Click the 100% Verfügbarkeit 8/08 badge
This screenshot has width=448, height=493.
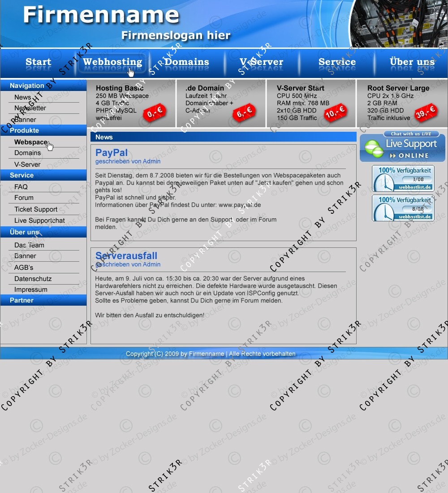point(403,208)
